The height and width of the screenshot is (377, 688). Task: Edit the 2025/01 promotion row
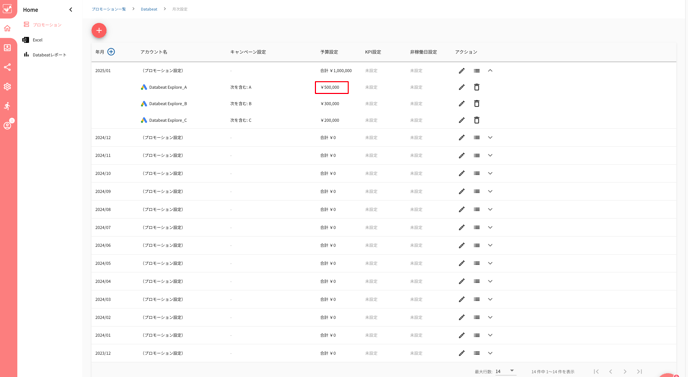[x=462, y=71]
